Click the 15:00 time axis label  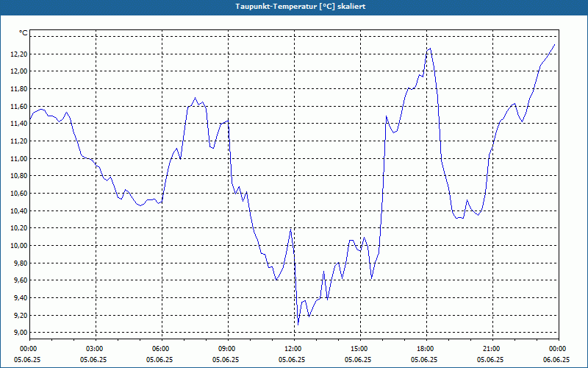(360, 349)
